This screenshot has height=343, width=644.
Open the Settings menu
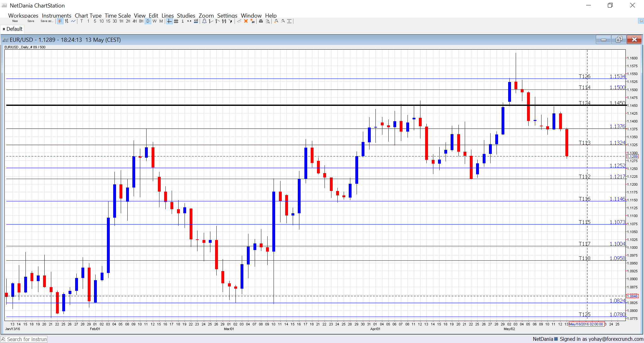(x=227, y=15)
